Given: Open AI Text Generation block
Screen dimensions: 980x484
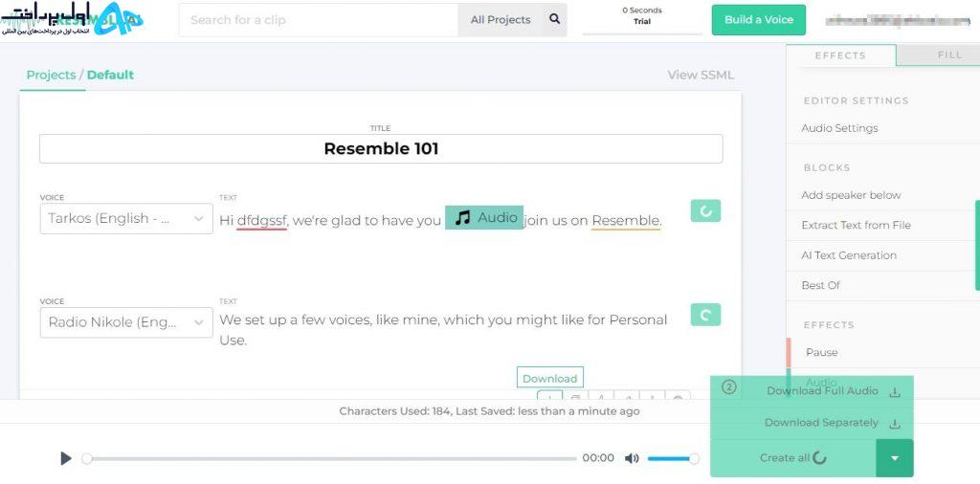Looking at the screenshot, I should [849, 254].
